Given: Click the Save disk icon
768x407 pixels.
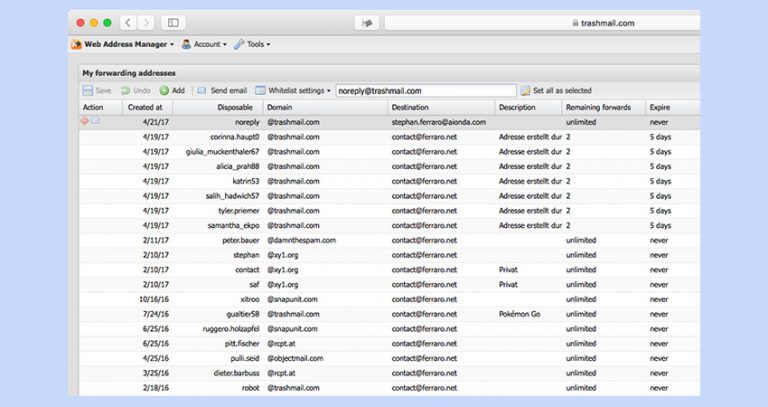Looking at the screenshot, I should click(x=88, y=91).
